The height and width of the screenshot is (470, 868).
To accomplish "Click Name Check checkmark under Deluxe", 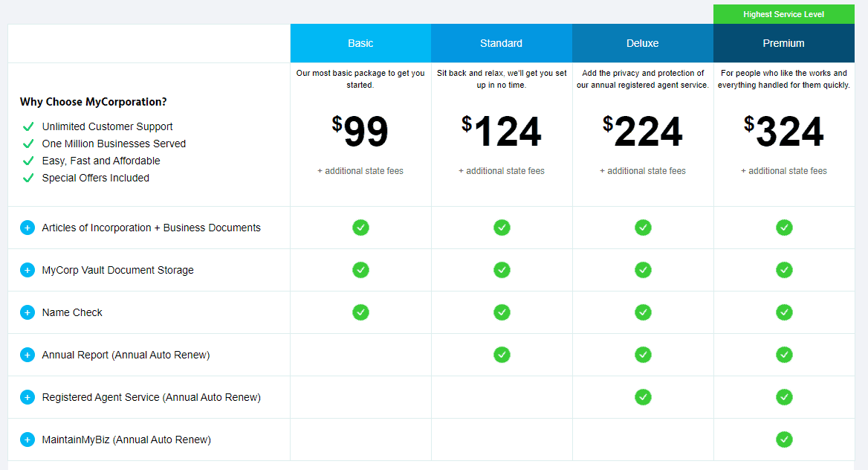I will click(643, 312).
